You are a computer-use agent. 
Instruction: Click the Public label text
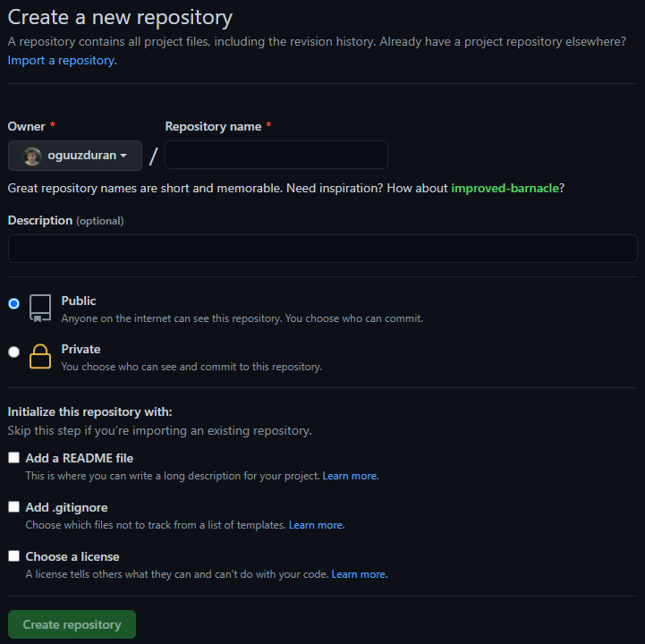point(79,301)
